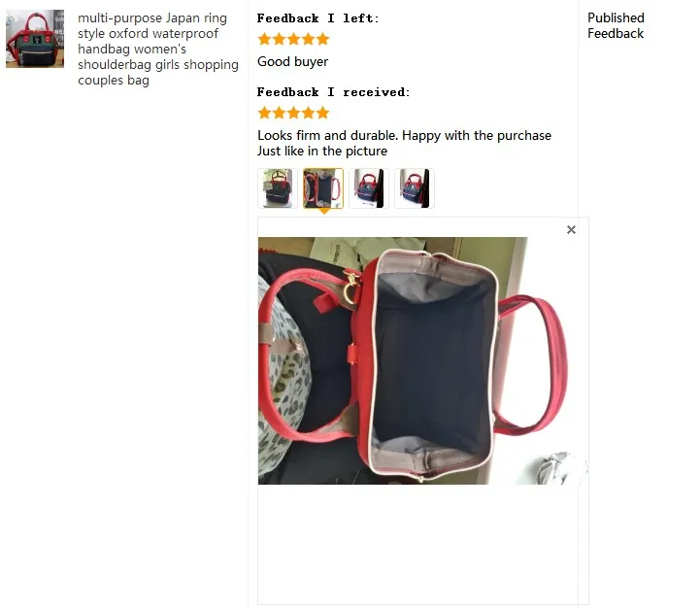The width and height of the screenshot is (700, 609).
Task: Click first star under Feedback I left
Action: coord(264,39)
